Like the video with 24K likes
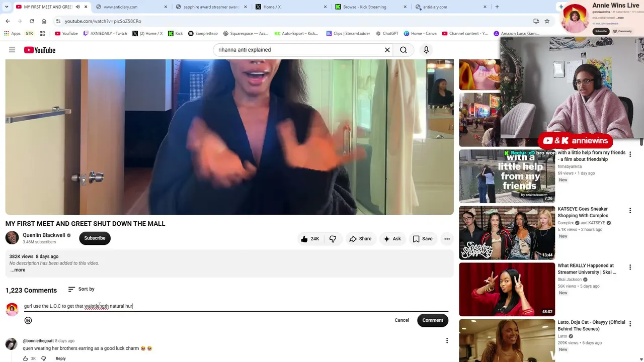This screenshot has height=362, width=644. point(310,239)
